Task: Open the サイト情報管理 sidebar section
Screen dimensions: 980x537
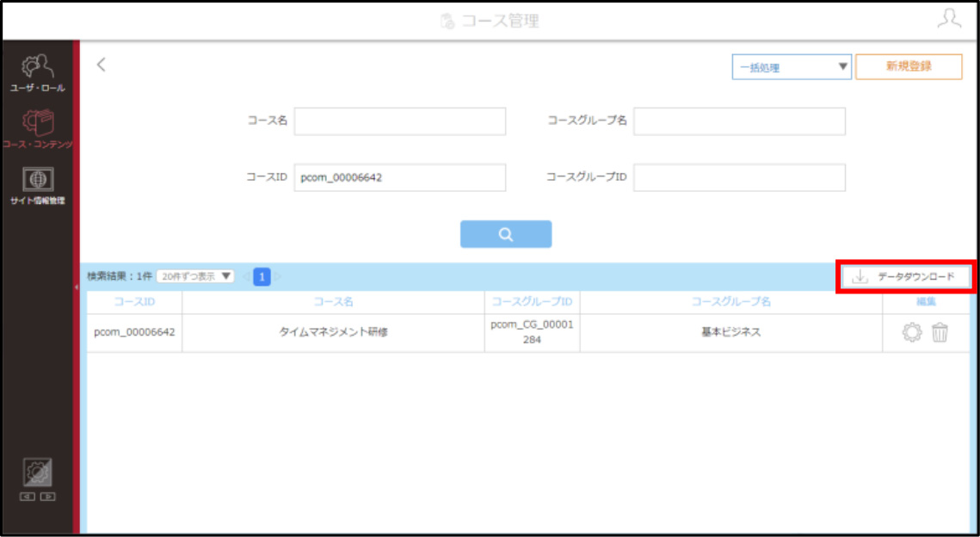Action: [x=37, y=186]
